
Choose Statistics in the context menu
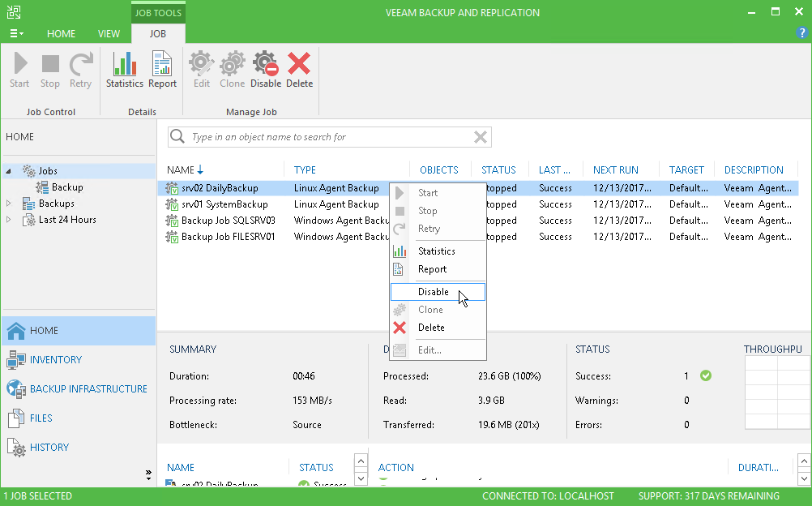438,251
